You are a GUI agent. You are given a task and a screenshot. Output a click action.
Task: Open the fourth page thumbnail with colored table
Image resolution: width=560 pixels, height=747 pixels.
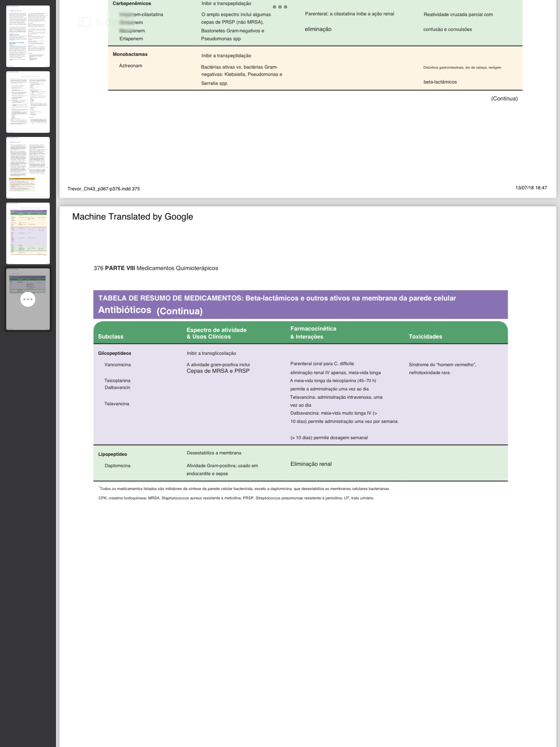click(x=28, y=233)
